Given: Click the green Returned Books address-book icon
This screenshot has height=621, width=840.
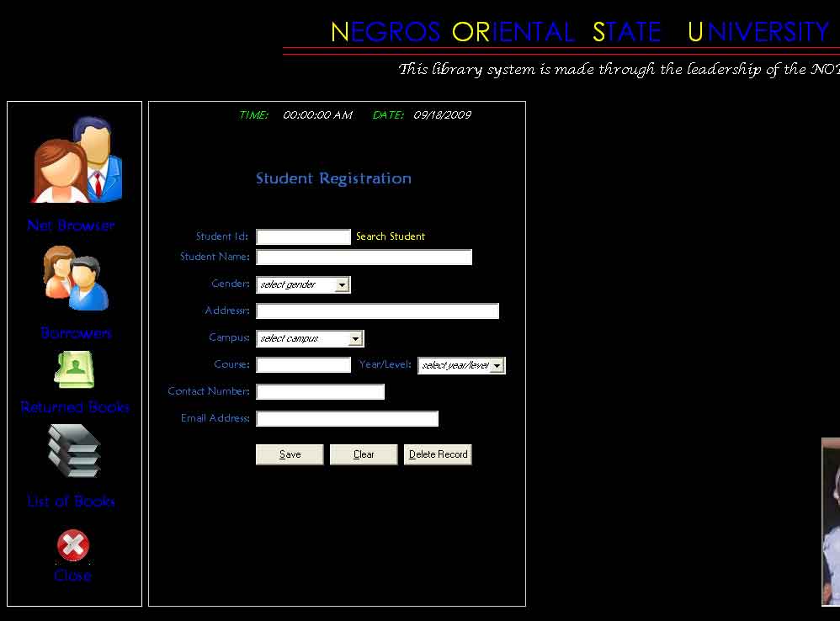Looking at the screenshot, I should [74, 369].
